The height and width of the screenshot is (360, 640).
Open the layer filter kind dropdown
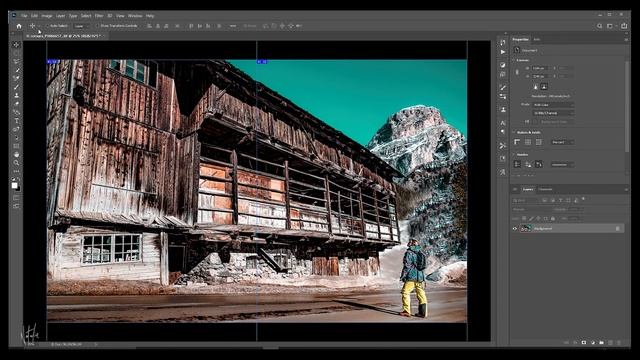click(526, 200)
